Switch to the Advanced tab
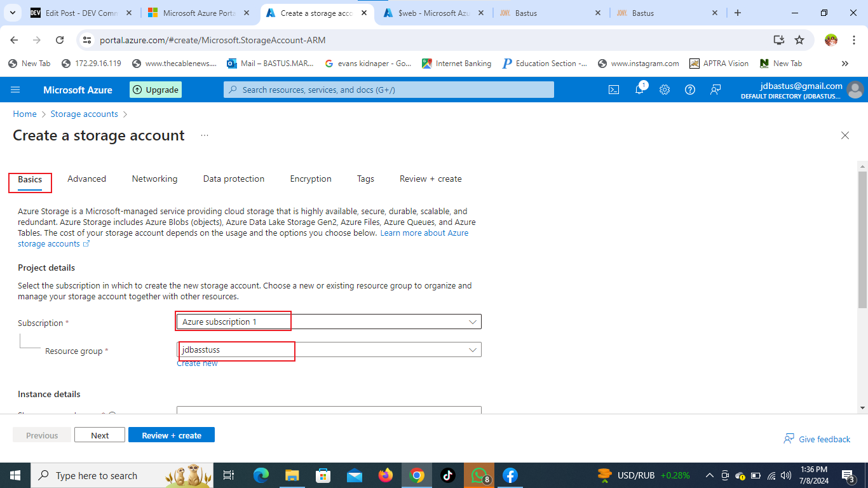 86,179
